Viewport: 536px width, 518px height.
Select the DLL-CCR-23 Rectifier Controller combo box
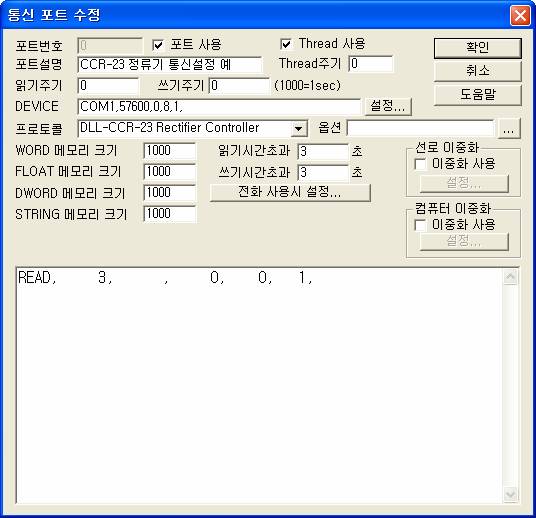pos(192,128)
